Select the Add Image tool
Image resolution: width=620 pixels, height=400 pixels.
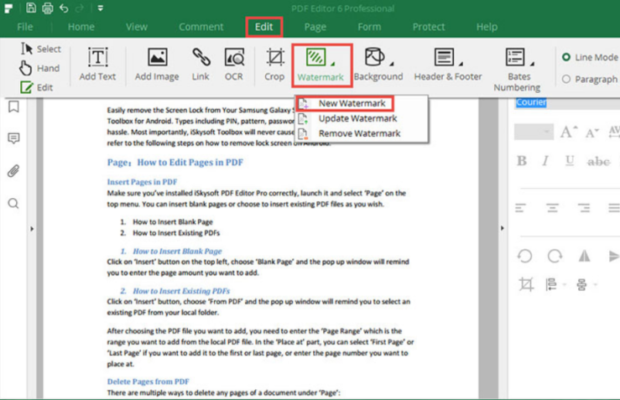point(157,65)
